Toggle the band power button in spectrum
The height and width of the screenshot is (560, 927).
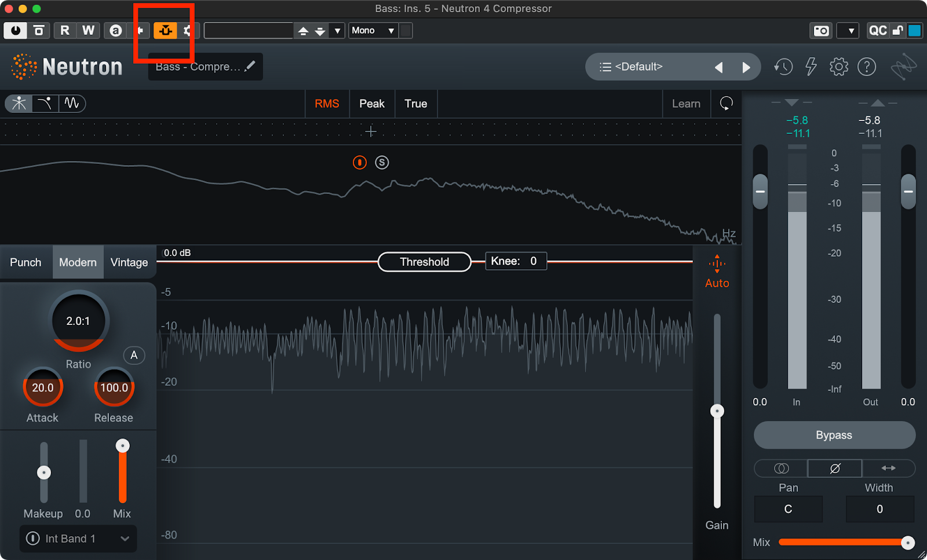point(360,162)
